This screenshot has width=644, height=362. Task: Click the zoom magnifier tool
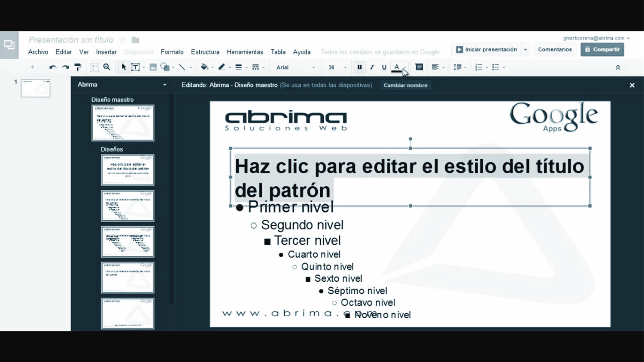tap(106, 67)
